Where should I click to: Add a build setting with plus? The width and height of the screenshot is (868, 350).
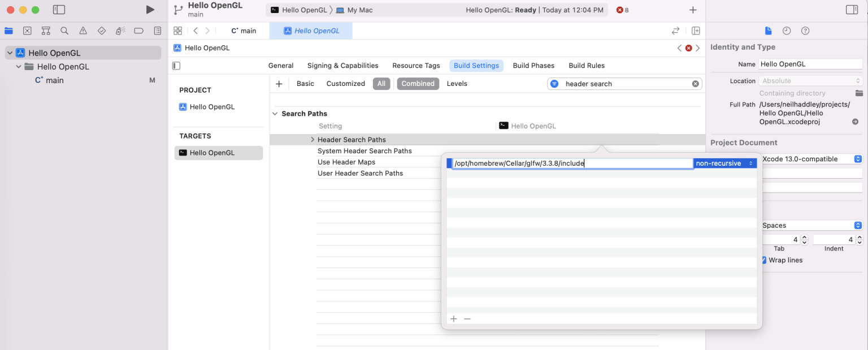pyautogui.click(x=279, y=84)
